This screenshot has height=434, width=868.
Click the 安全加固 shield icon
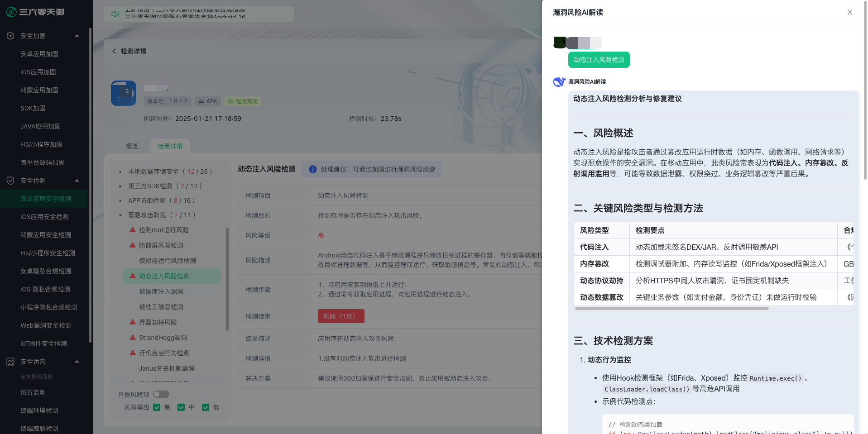10,36
